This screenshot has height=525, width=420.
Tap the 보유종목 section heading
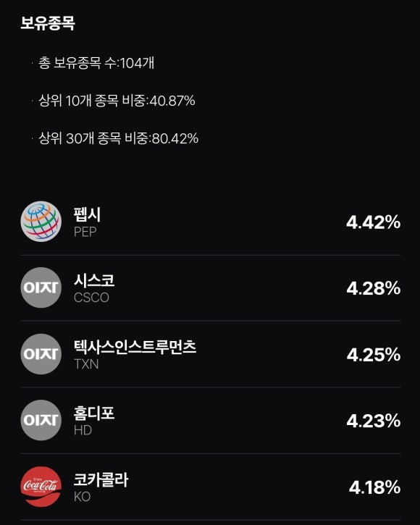48,23
